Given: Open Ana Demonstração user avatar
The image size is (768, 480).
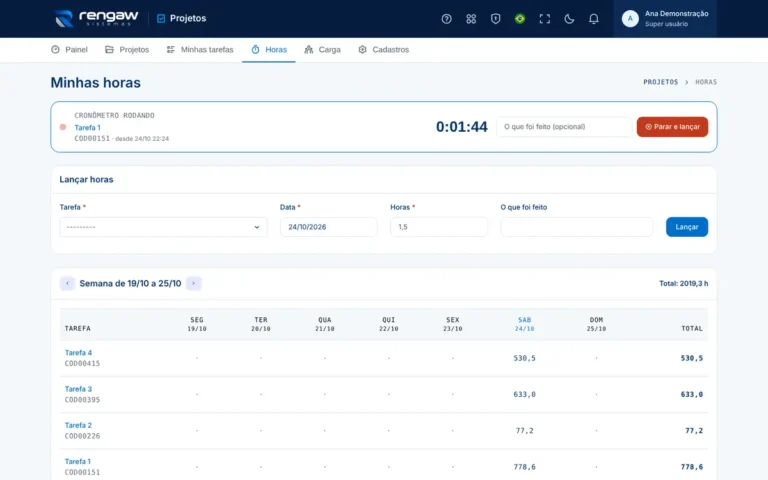Looking at the screenshot, I should [630, 19].
